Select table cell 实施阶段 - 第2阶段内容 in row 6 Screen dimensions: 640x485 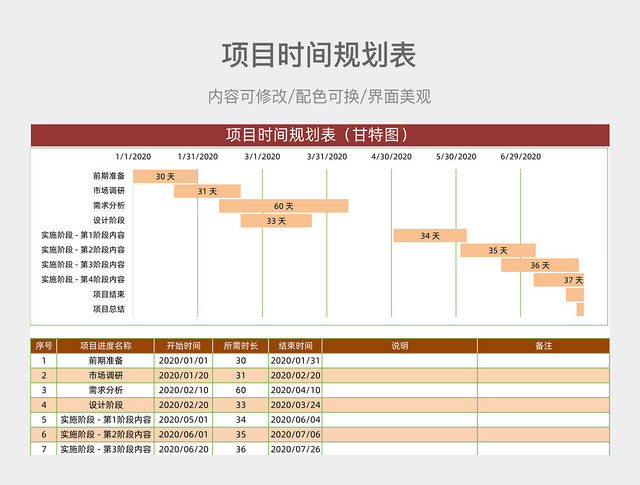tap(105, 434)
